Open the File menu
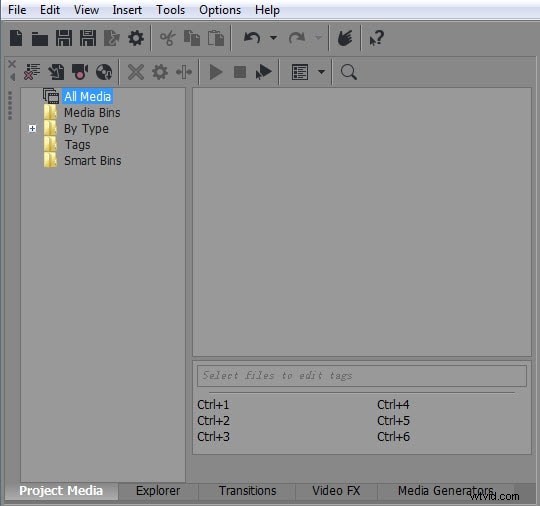 (x=17, y=10)
